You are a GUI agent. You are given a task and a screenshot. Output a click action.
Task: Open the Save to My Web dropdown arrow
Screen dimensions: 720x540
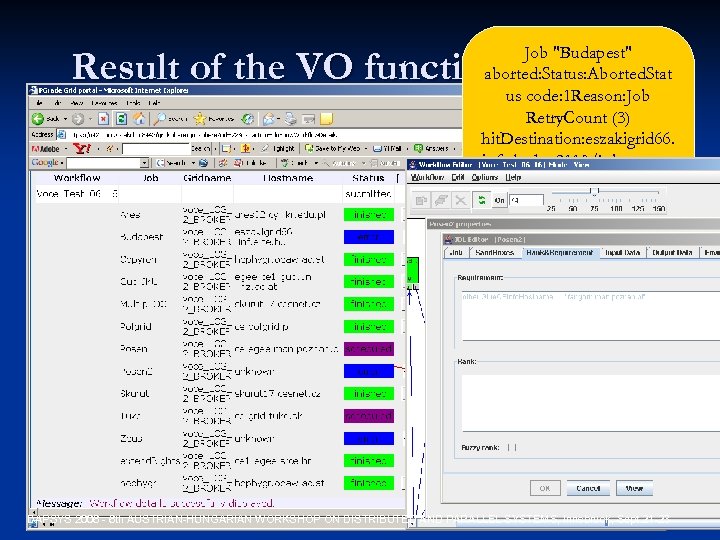point(366,149)
